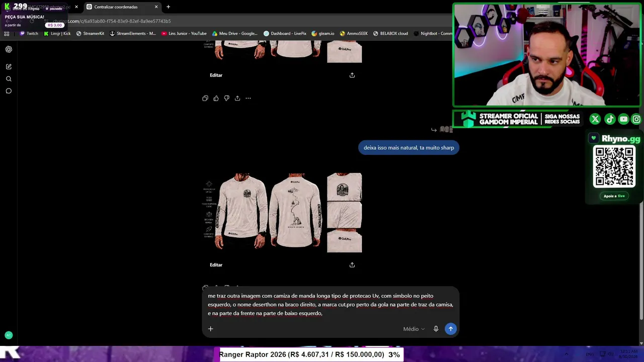The width and height of the screenshot is (644, 362).
Task: Open the browser apps grid icon
Action: (7, 34)
